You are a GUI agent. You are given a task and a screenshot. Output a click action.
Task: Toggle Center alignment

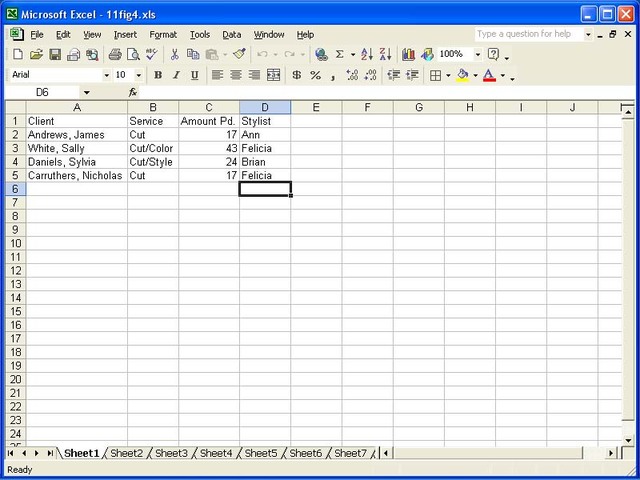pos(236,75)
